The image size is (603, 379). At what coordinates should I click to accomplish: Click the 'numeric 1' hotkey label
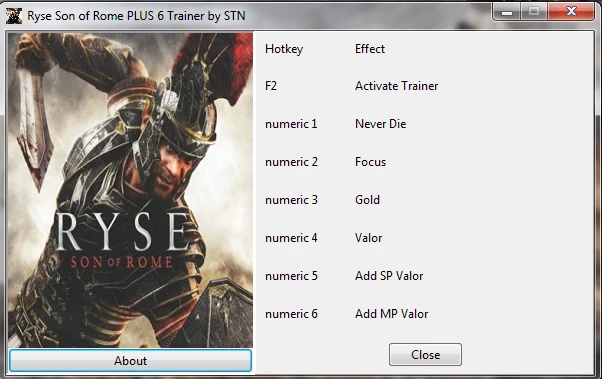pos(291,124)
